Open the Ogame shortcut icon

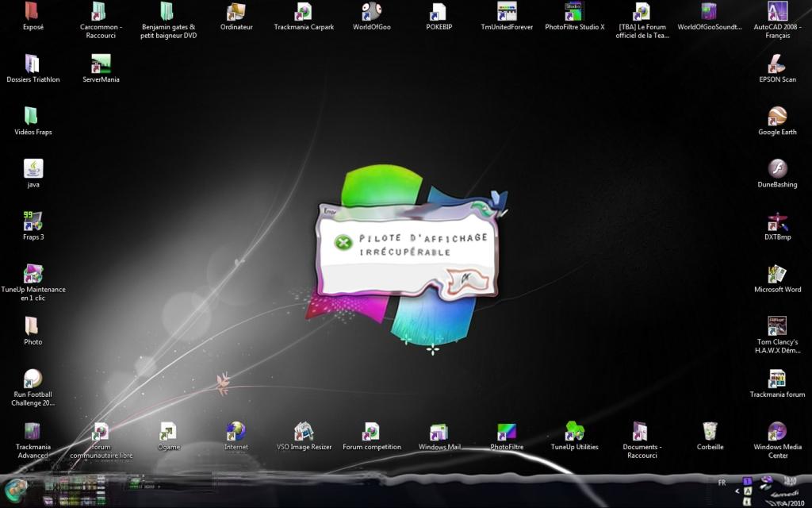click(x=168, y=431)
